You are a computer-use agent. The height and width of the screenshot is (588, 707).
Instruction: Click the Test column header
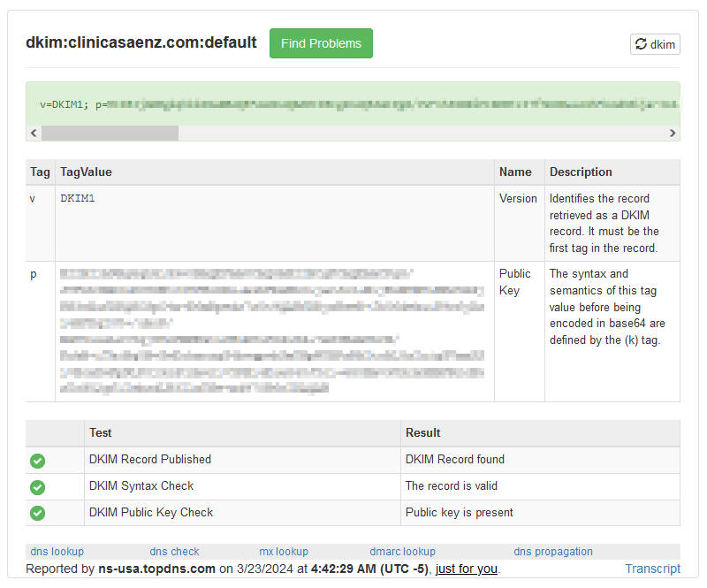tap(242, 432)
